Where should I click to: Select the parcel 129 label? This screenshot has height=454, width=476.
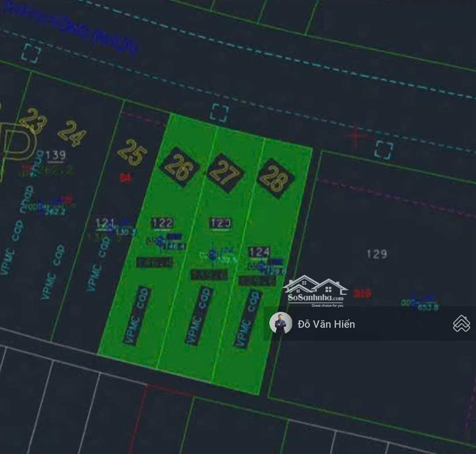pos(377,254)
